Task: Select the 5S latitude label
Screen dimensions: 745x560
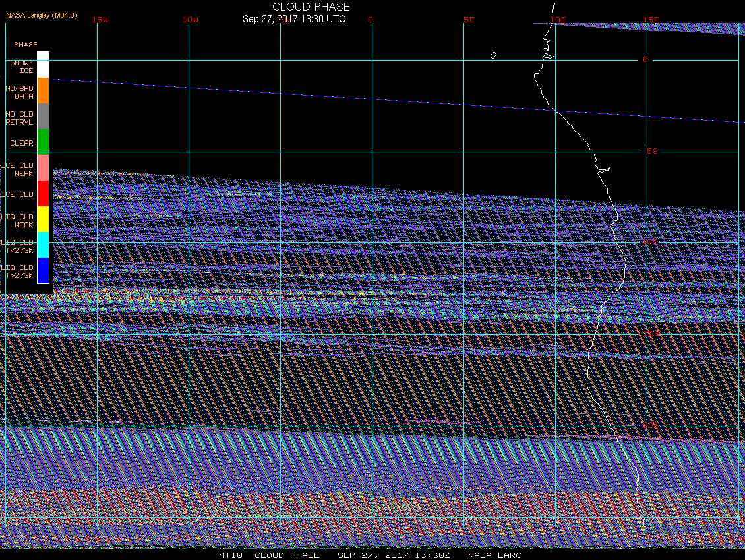Action: 652,151
